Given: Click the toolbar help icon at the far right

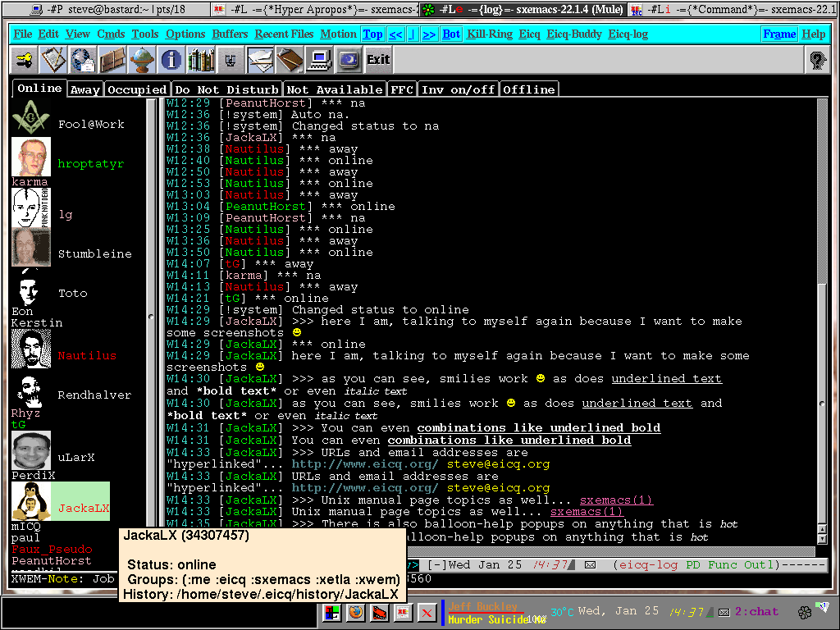Looking at the screenshot, I should (x=818, y=59).
